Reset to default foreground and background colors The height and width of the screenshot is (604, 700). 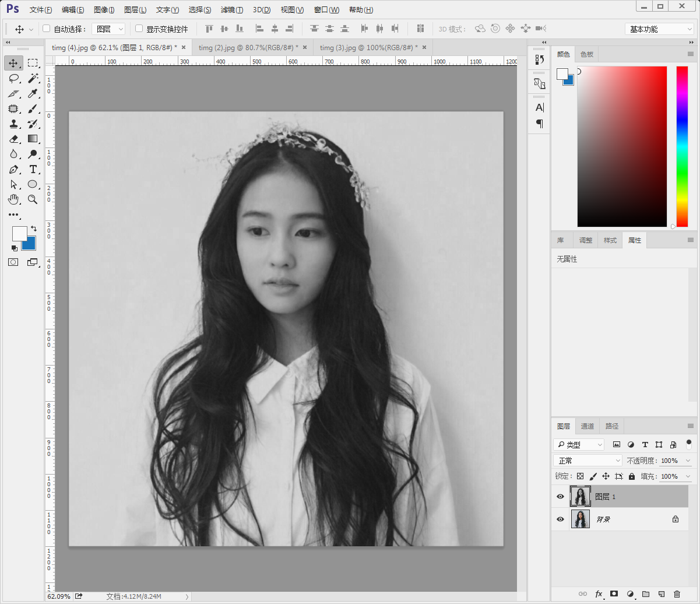click(14, 248)
